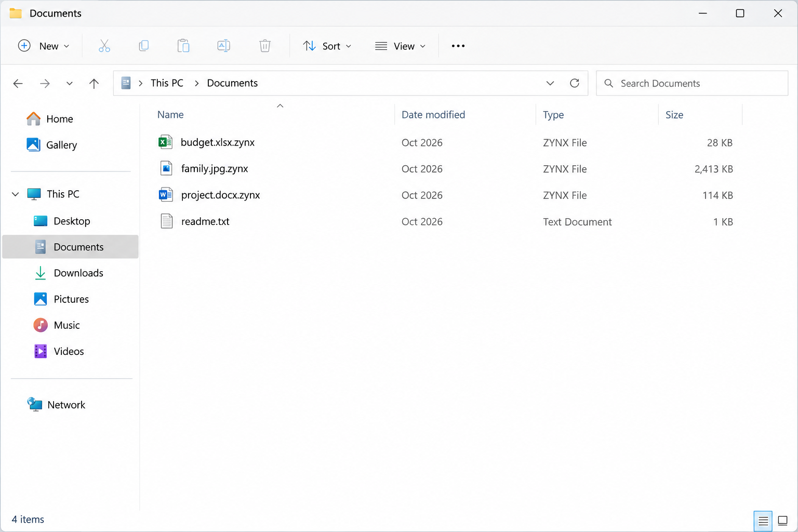Click the Documents folder title bar icon

tap(16, 13)
